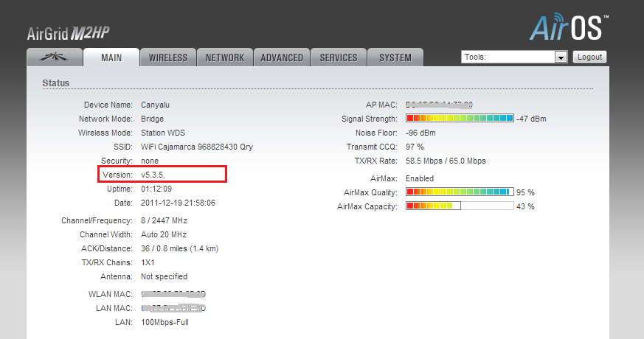
Task: Click the AirMax Capacity bar
Action: (460, 206)
